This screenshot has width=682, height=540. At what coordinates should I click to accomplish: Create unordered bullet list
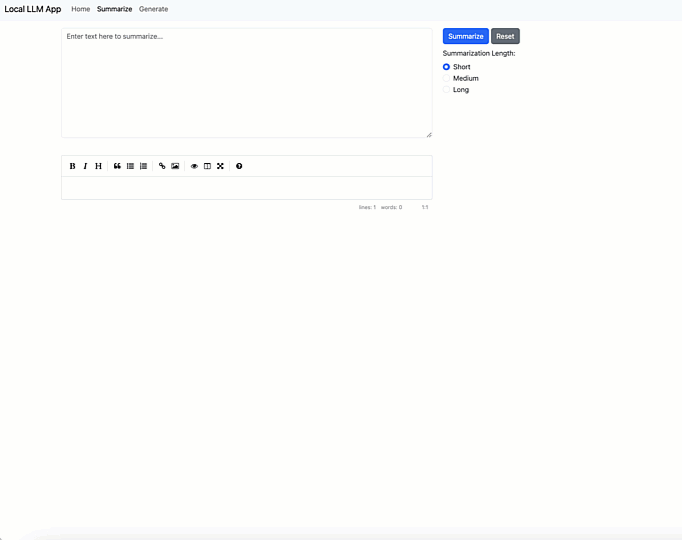pos(130,166)
